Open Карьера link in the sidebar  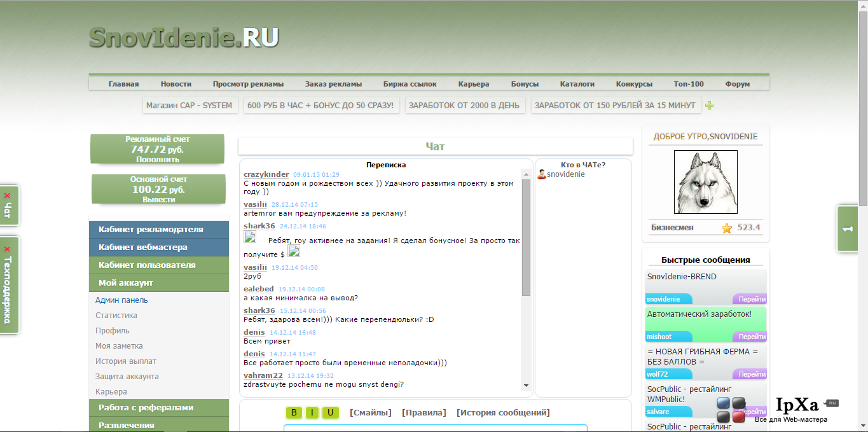(x=111, y=392)
